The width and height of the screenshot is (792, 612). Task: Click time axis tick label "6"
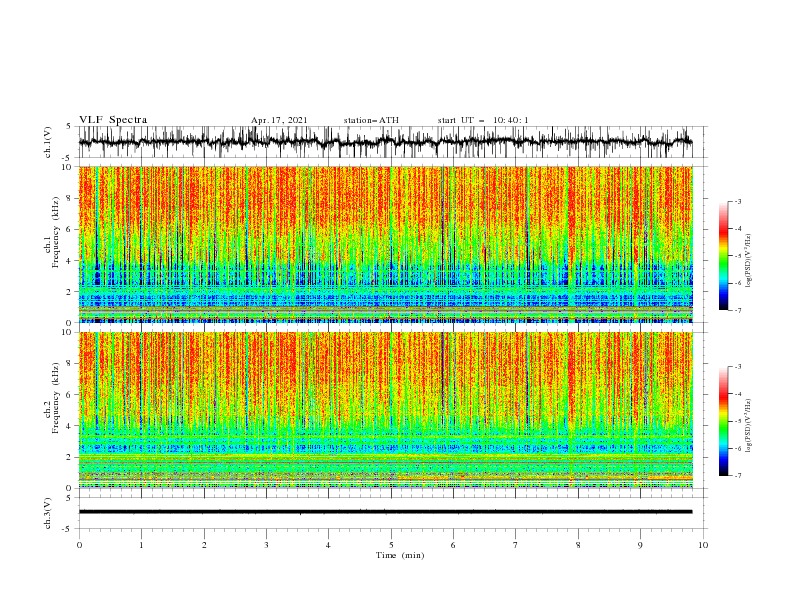pyautogui.click(x=453, y=545)
